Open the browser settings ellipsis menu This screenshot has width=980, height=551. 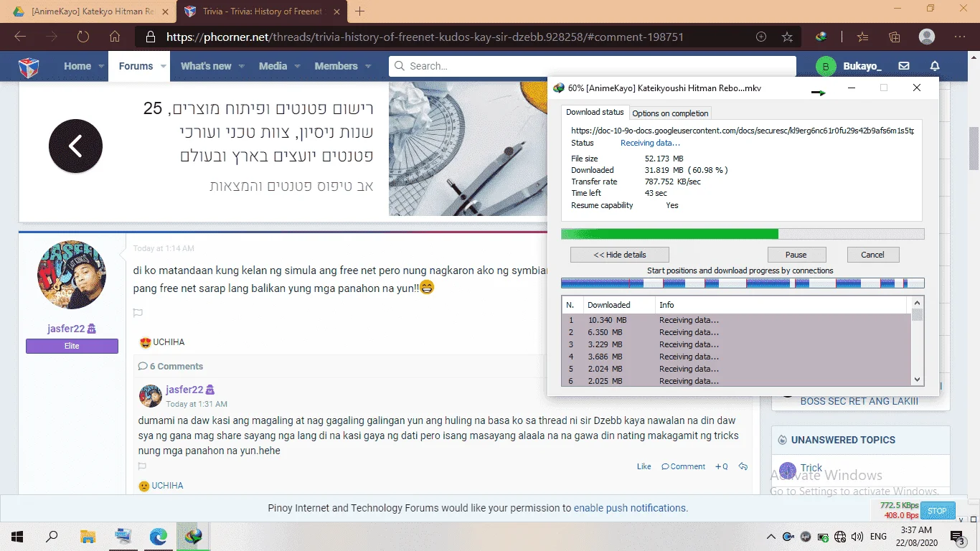pos(960,37)
